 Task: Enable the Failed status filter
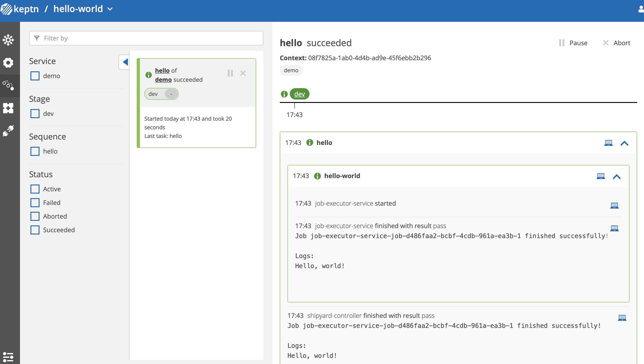[x=35, y=203]
